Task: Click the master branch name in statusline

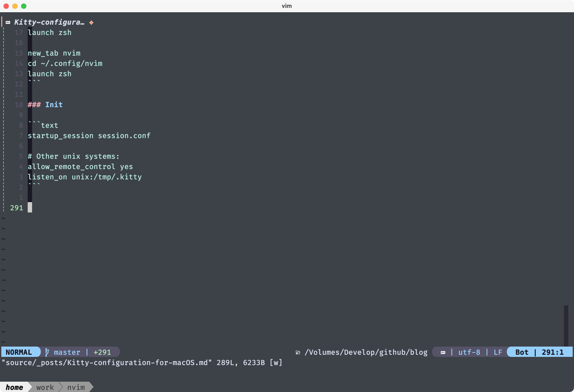Action: [x=67, y=352]
